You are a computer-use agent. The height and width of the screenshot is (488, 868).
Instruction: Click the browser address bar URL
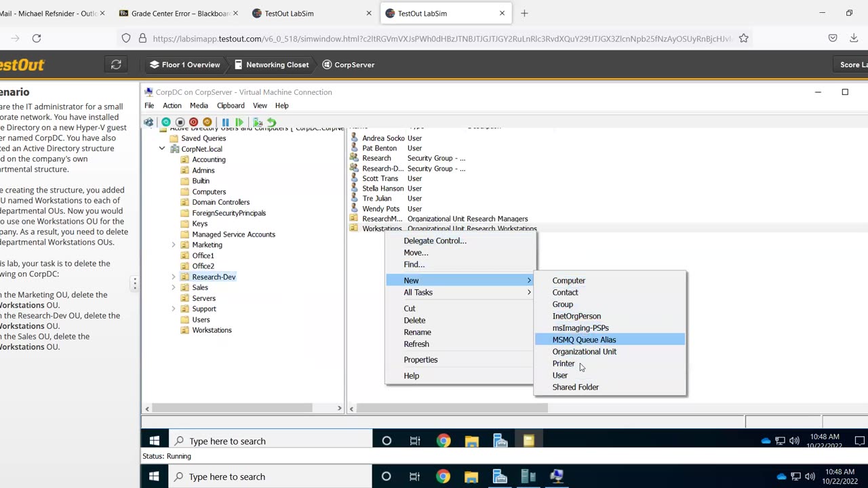tap(441, 39)
